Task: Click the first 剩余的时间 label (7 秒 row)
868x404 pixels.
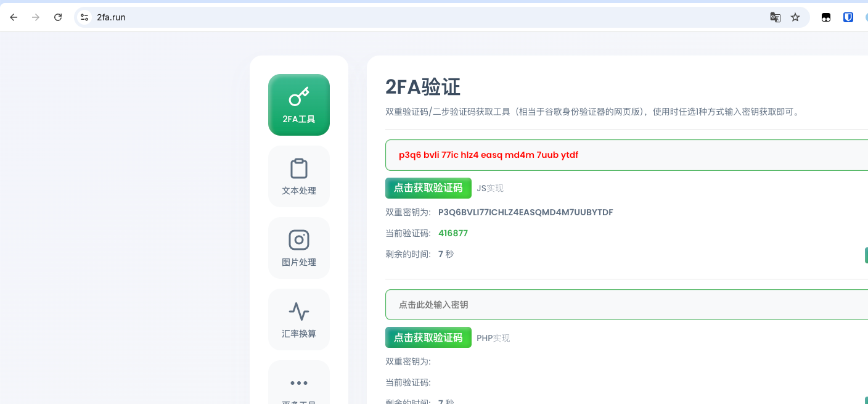Action: click(x=408, y=254)
